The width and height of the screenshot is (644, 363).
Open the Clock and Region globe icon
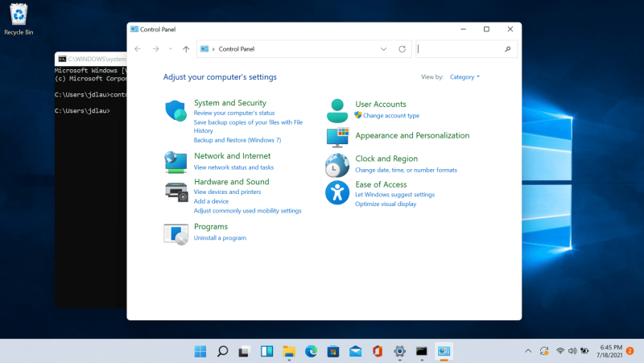336,165
